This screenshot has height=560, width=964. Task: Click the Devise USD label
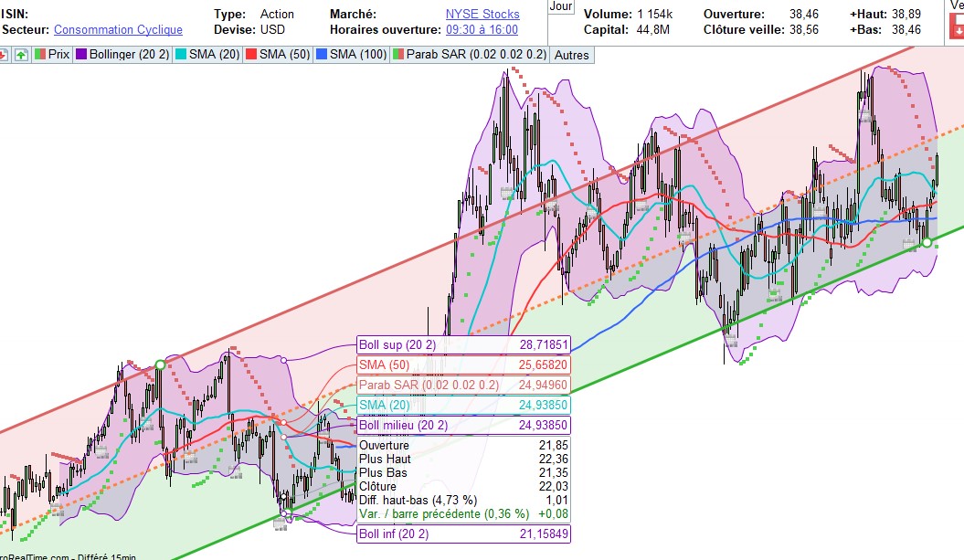pyautogui.click(x=249, y=29)
